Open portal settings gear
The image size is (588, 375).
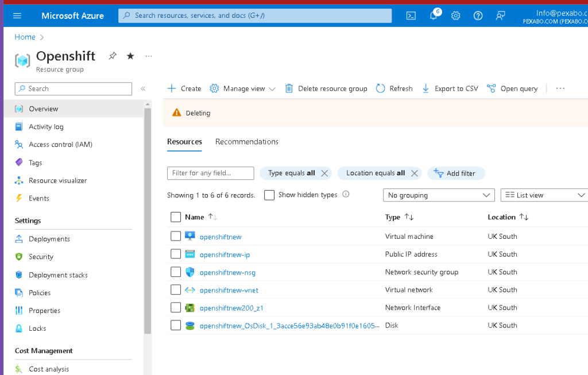click(x=455, y=16)
